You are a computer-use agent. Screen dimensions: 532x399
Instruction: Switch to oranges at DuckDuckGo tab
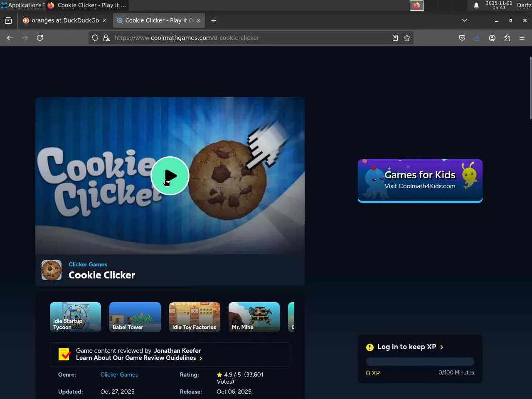[65, 20]
